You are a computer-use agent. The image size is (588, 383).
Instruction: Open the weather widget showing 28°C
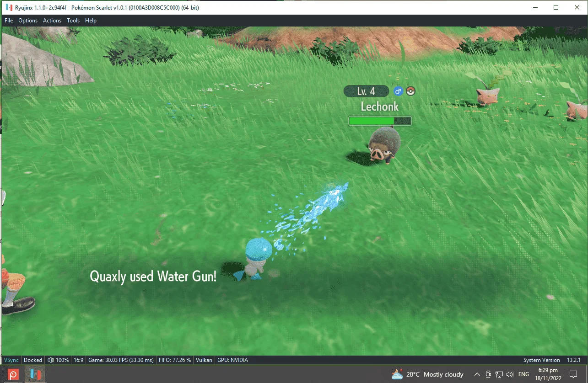click(x=427, y=374)
